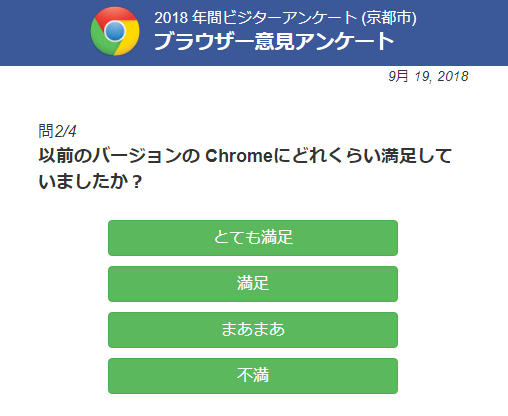The width and height of the screenshot is (508, 416).
Task: Click the year 2018 in the date
Action: (x=453, y=76)
